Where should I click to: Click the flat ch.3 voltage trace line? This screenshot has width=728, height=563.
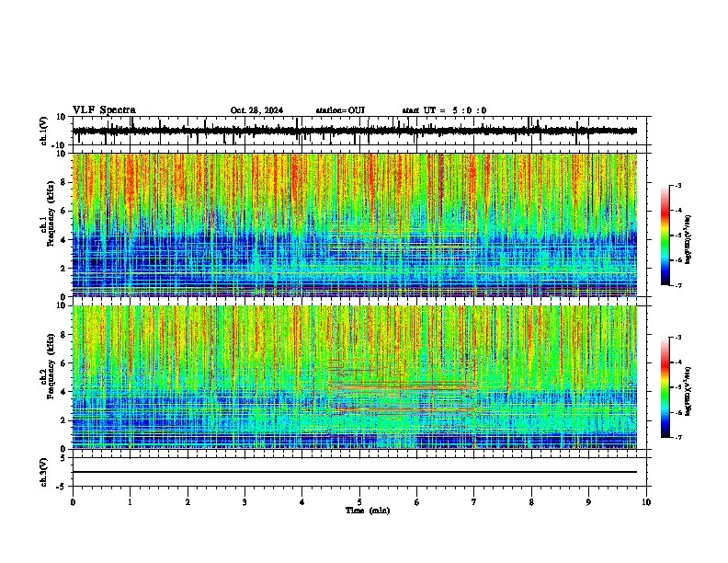[x=355, y=472]
